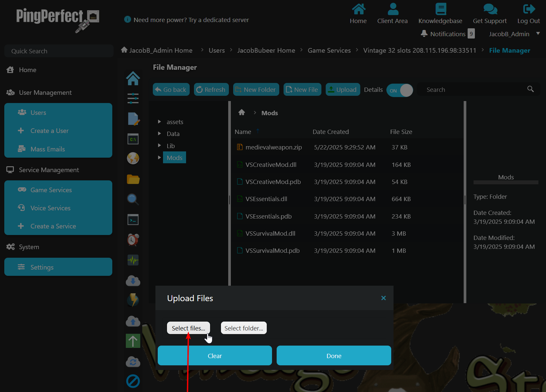Click the dedicated server promo link

click(x=191, y=20)
